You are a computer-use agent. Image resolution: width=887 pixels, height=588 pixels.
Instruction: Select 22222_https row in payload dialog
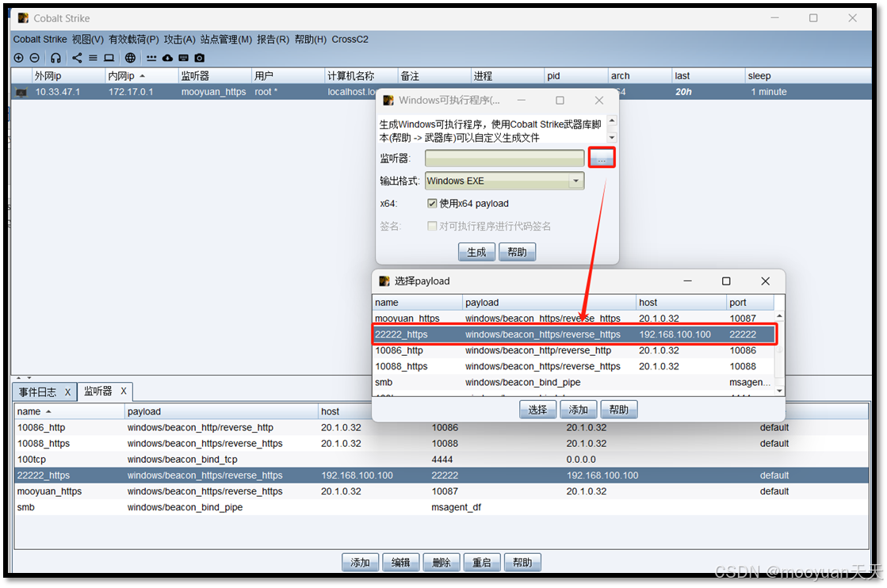point(574,334)
